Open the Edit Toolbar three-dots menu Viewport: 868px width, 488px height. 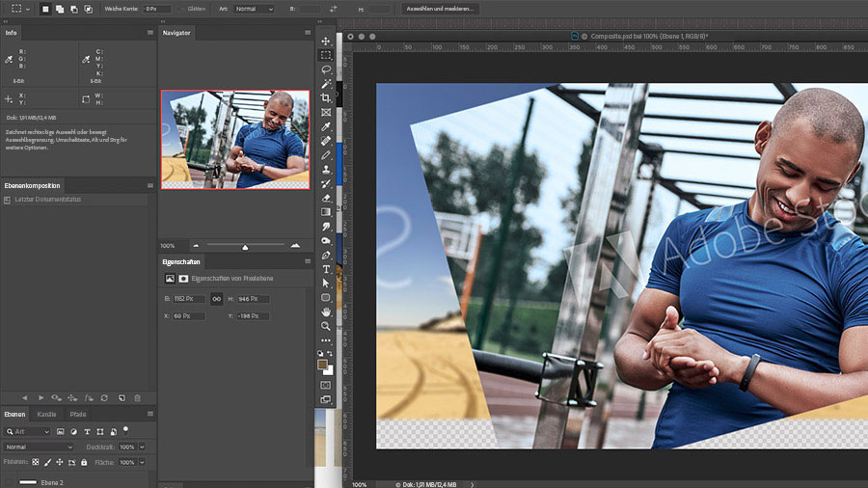pyautogui.click(x=326, y=340)
